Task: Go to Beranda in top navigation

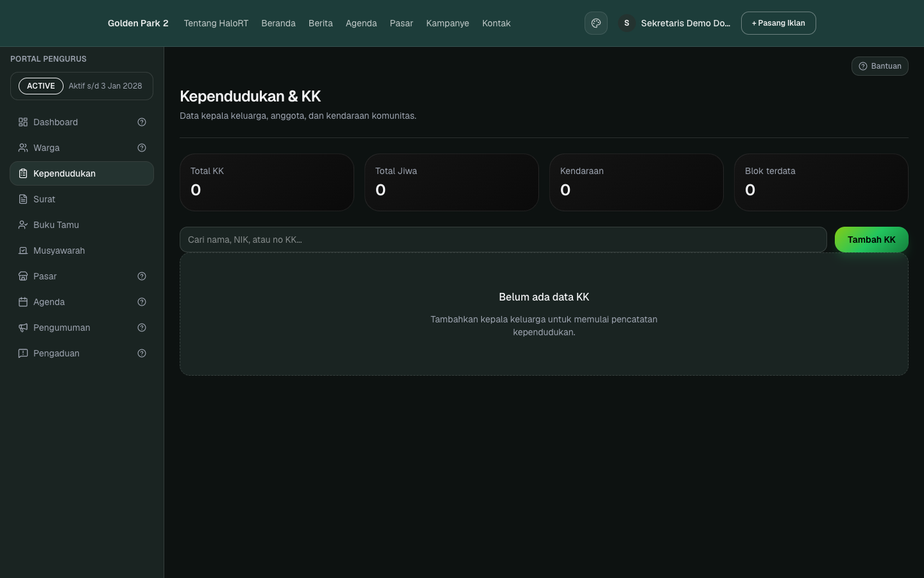Action: (x=278, y=23)
